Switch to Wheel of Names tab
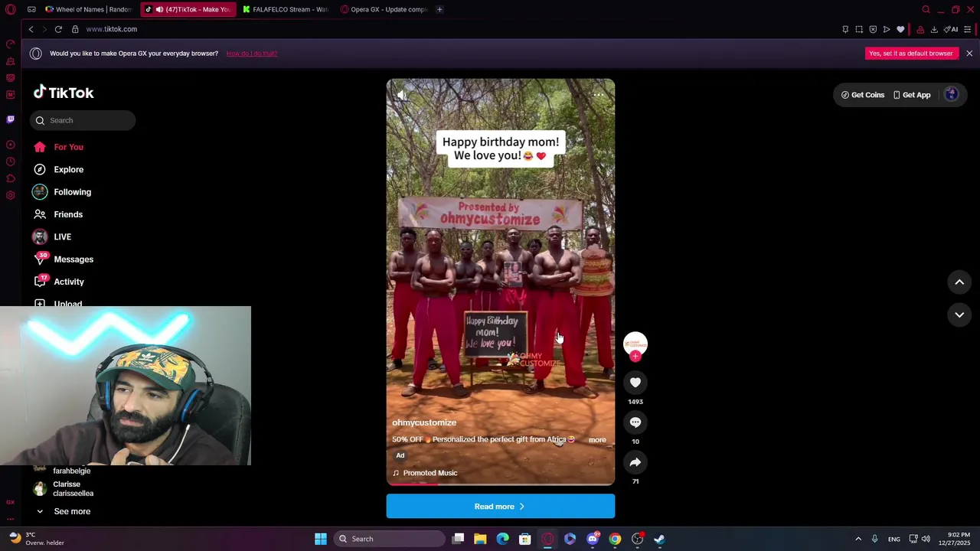Viewport: 980px width, 551px height. tap(89, 9)
